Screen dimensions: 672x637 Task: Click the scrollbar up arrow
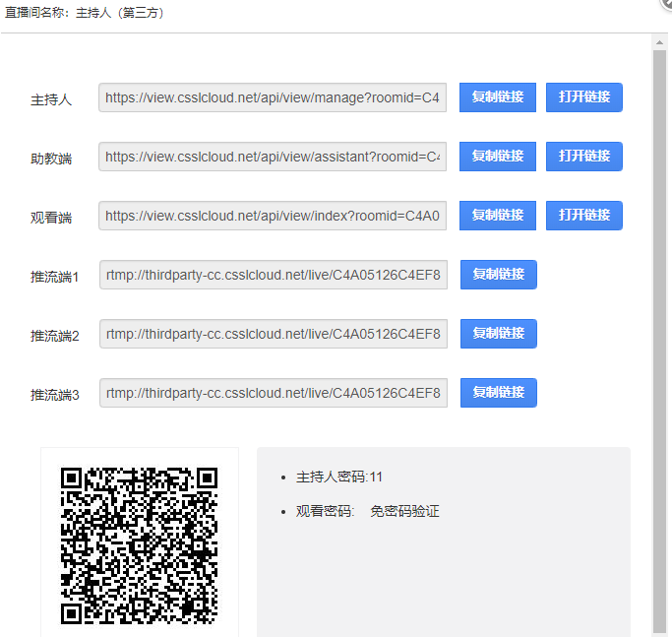tap(659, 42)
